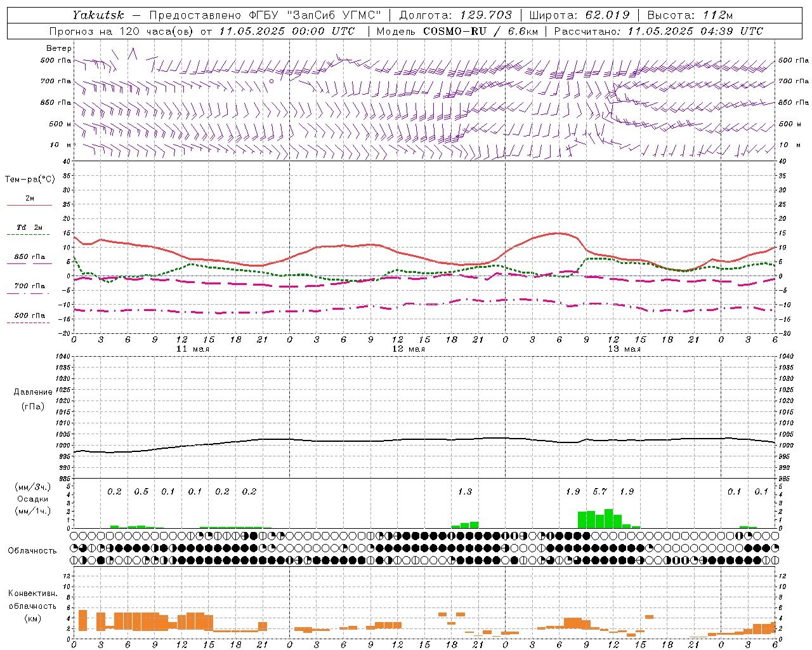
Task: Click the 500 гПа temperature legend entry
Action: click(30, 315)
